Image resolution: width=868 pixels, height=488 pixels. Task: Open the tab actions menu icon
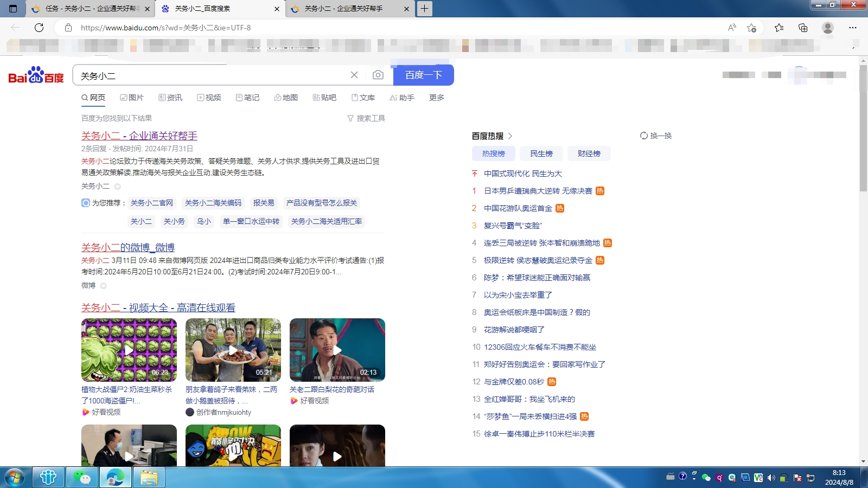14,9
